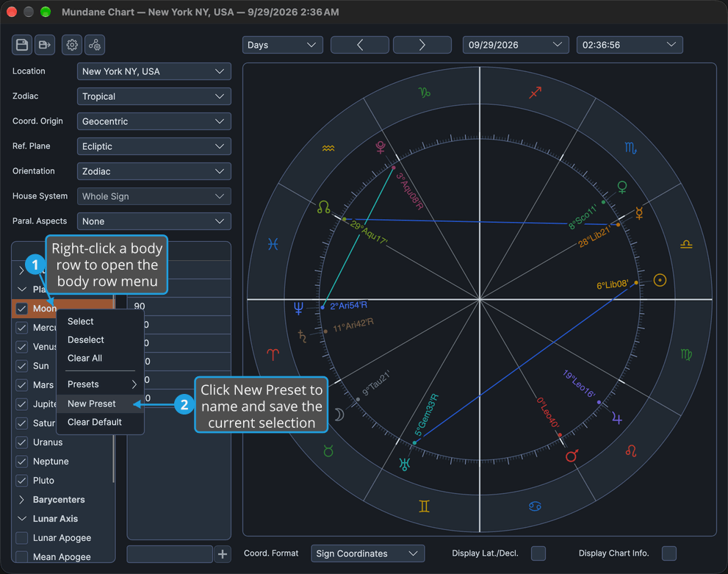Choose Select in the context menu

(101, 321)
